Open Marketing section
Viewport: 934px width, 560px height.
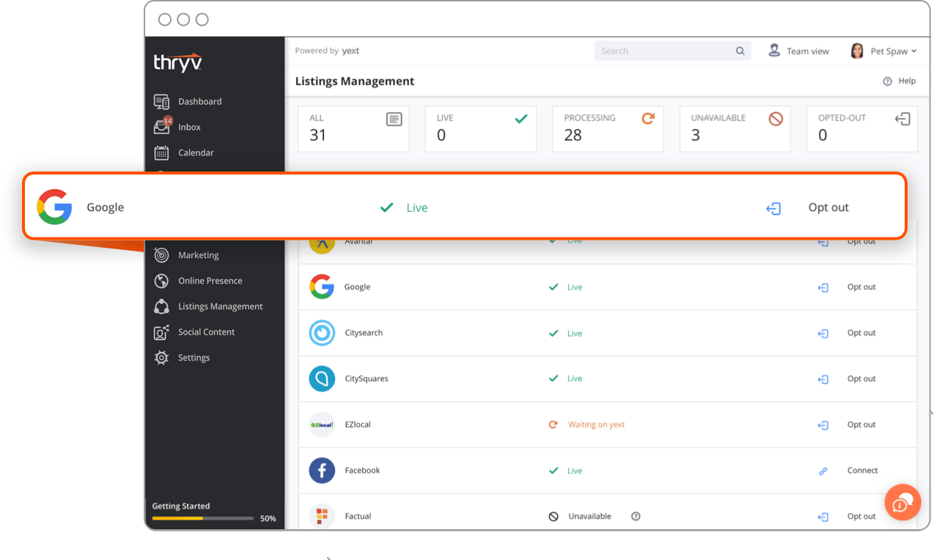(x=198, y=255)
